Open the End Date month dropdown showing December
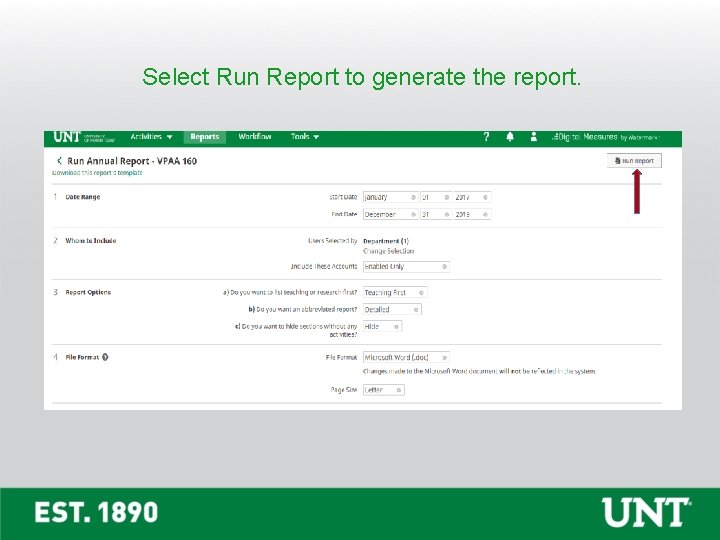 tap(390, 214)
